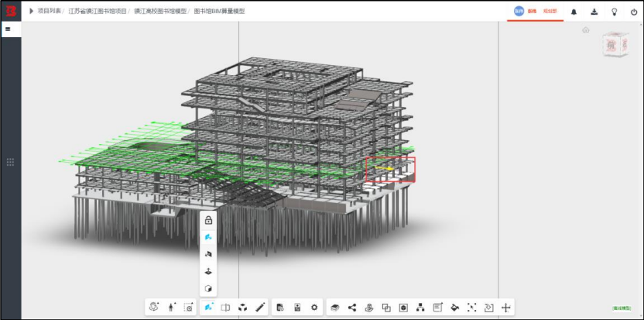This screenshot has width=644, height=320.
Task: Open the document properties tool
Action: coord(280,307)
